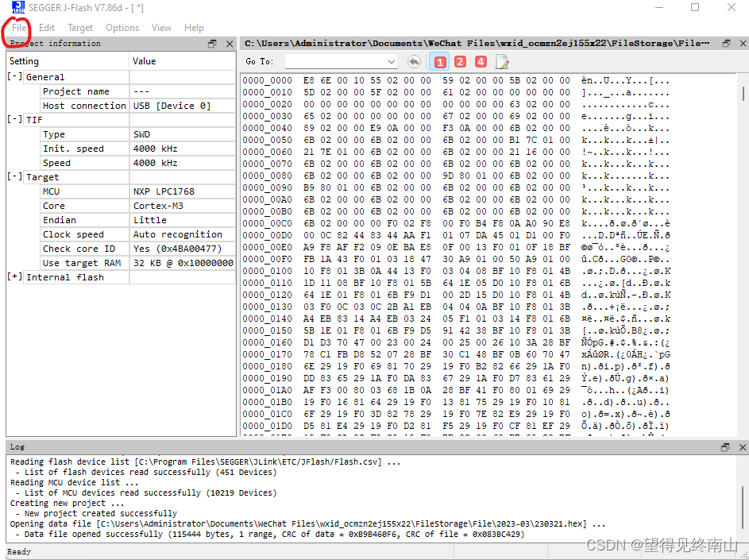Open the Target menu
Screen dimensions: 749x560
point(80,28)
